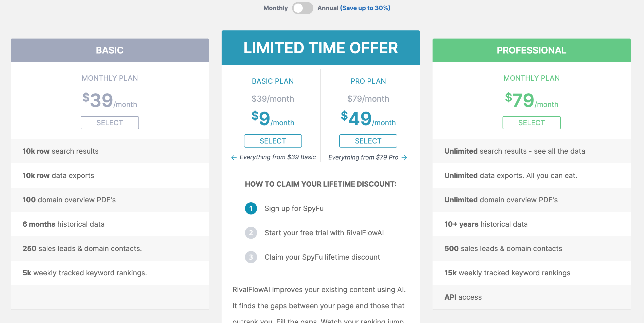Click the Monthly billing label
The width and height of the screenshot is (644, 323).
(x=275, y=8)
